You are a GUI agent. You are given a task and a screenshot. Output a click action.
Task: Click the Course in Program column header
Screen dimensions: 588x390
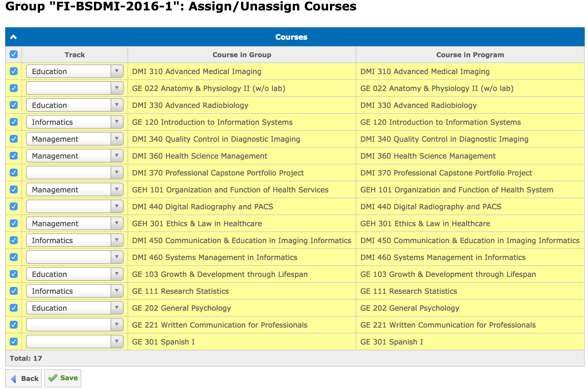point(470,55)
